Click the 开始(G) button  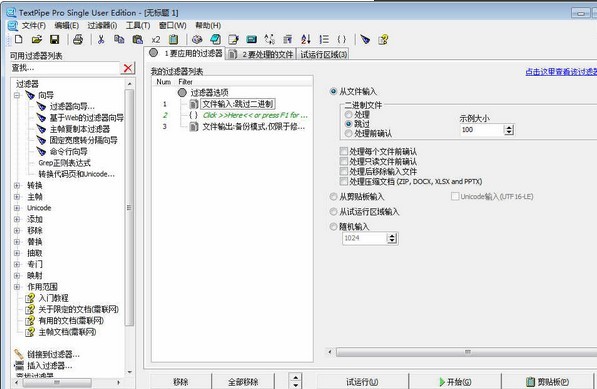pyautogui.click(x=455, y=382)
